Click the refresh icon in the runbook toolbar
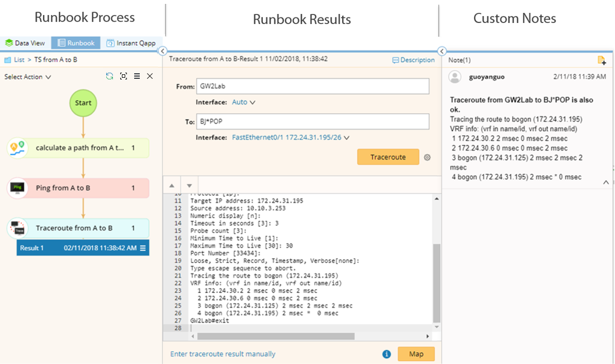The width and height of the screenshot is (615, 364). point(110,77)
